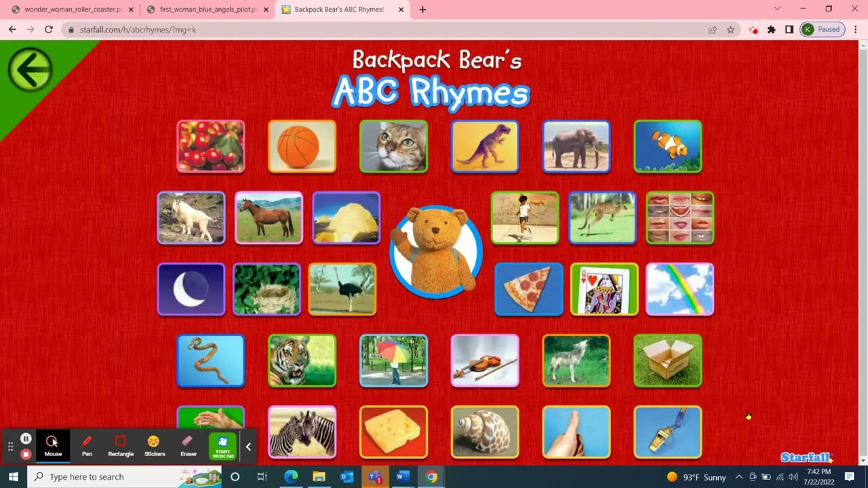Open a new browser tab

point(422,9)
